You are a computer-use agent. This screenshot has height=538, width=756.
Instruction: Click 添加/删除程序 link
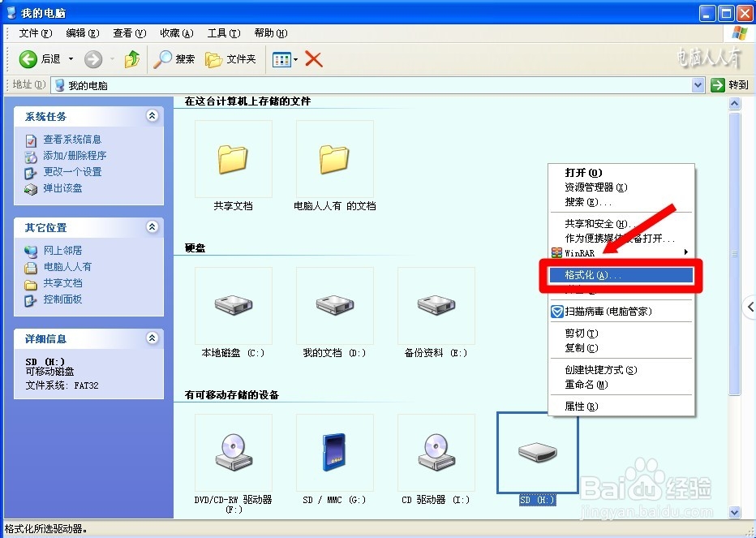[x=75, y=155]
